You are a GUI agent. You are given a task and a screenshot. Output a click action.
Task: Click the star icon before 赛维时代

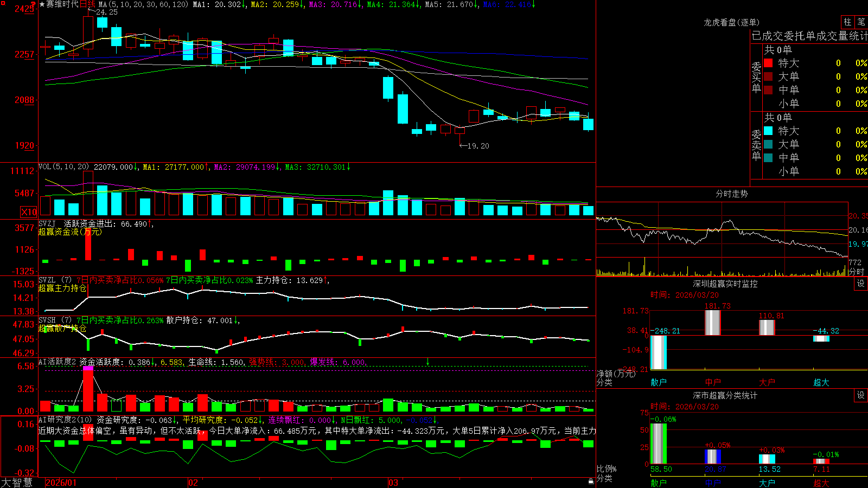[x=42, y=4]
